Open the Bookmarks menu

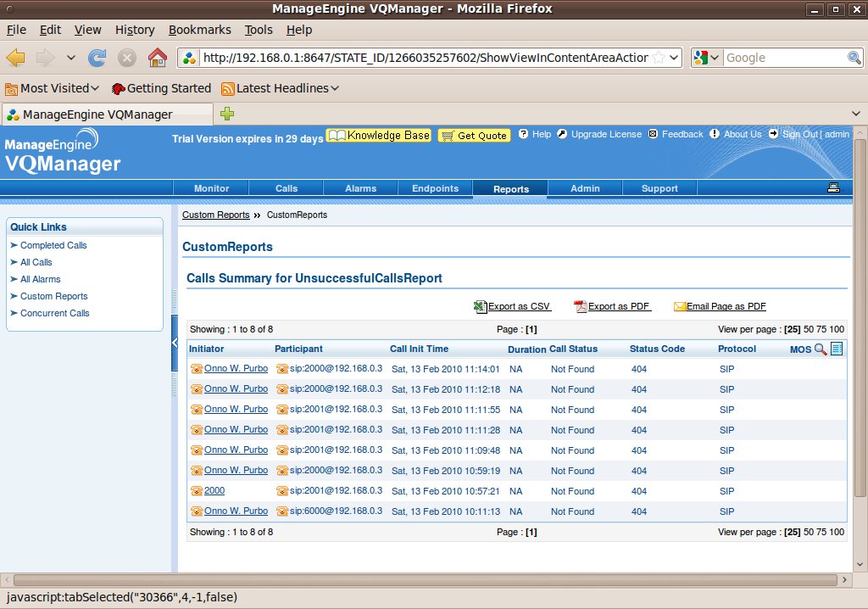199,30
